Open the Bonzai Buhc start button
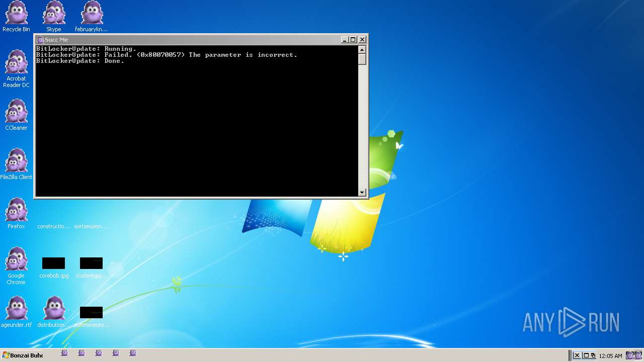 tap(22, 355)
